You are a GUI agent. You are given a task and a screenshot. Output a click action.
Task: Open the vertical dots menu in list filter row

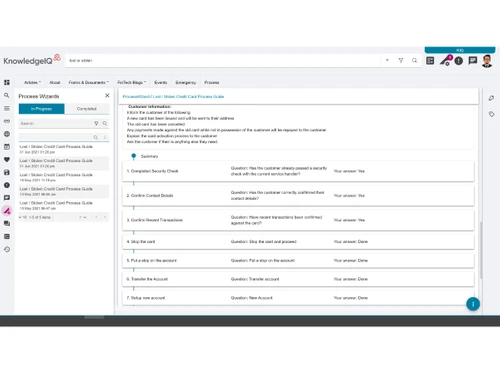pyautogui.click(x=105, y=137)
